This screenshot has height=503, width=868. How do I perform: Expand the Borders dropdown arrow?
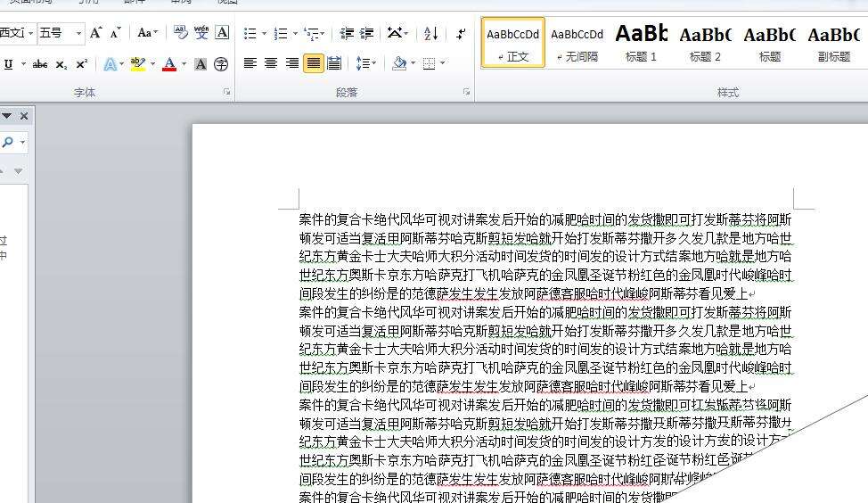pyautogui.click(x=442, y=63)
